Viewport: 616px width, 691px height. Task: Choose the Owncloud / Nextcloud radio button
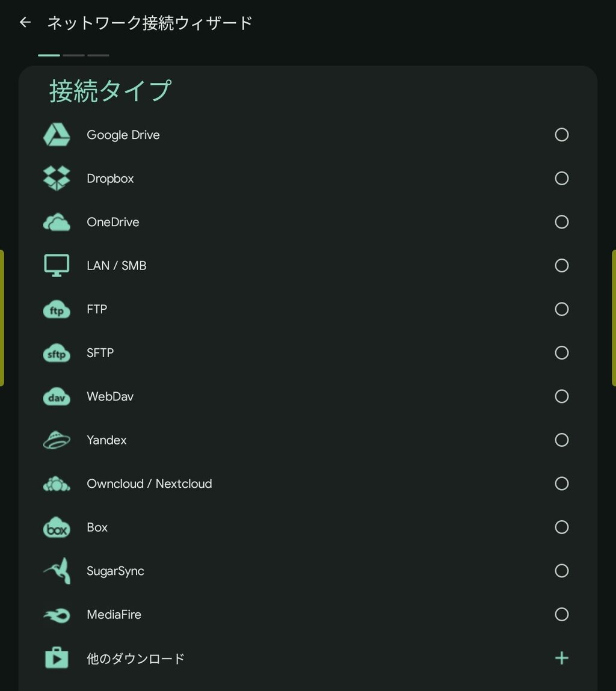[561, 484]
